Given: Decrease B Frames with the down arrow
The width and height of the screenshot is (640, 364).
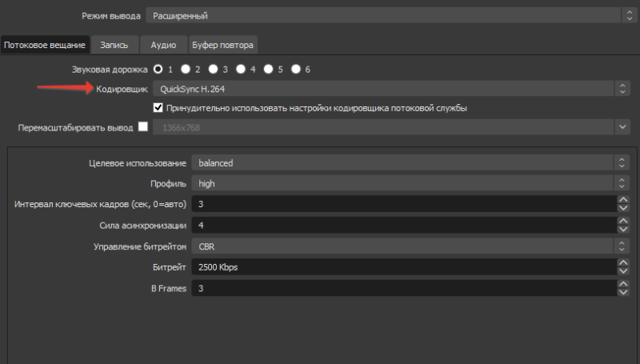Looking at the screenshot, I should point(623,293).
